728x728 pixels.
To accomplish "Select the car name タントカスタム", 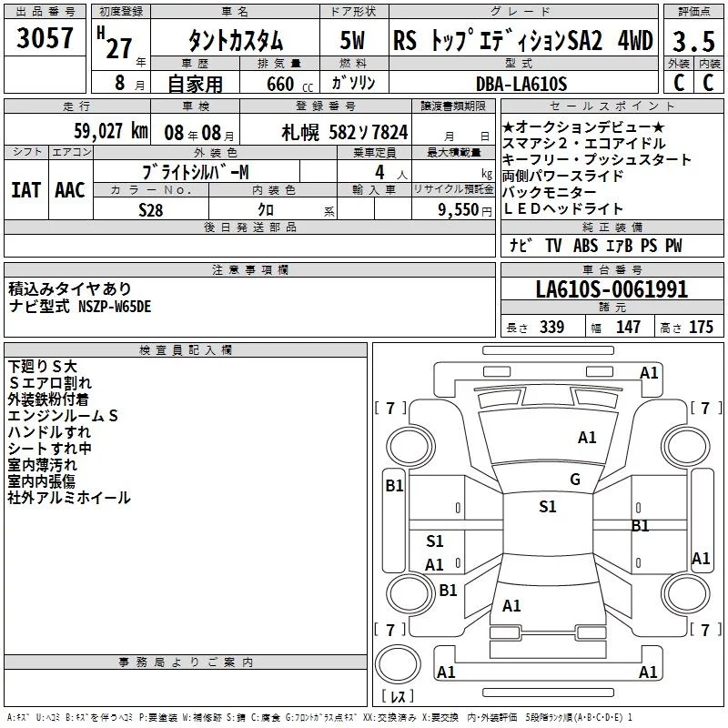I will (x=236, y=40).
